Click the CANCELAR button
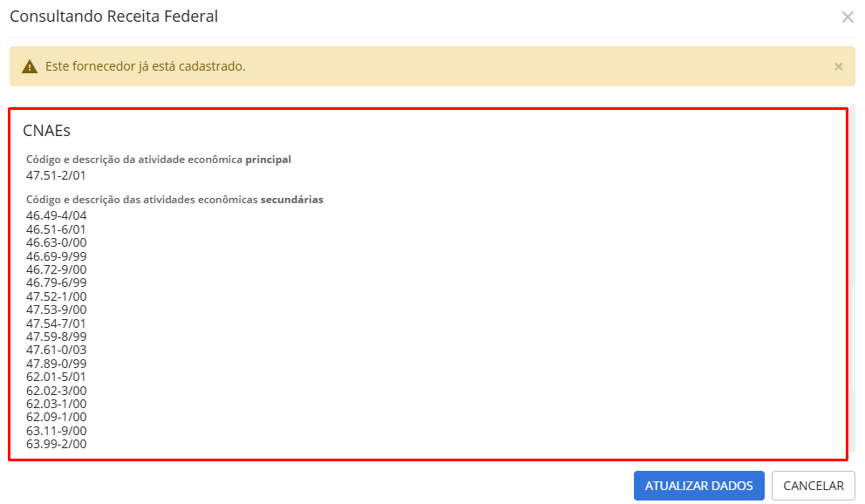The image size is (865, 504). pos(814,486)
